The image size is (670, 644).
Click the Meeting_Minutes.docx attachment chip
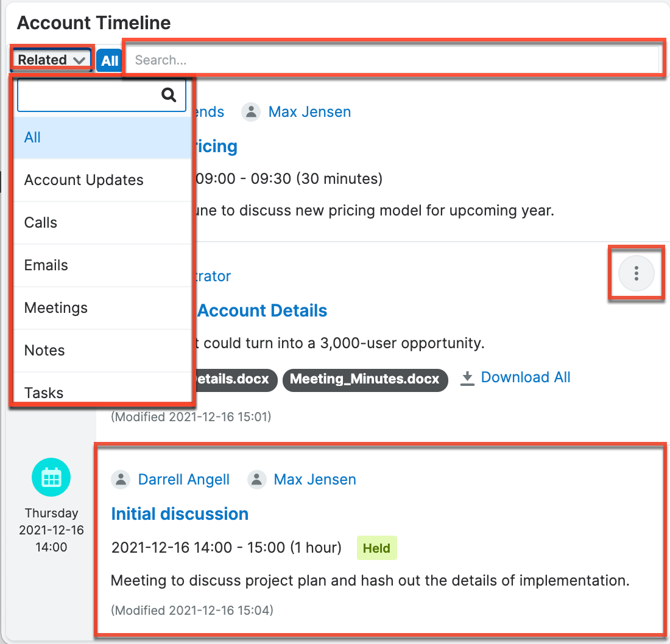(365, 380)
